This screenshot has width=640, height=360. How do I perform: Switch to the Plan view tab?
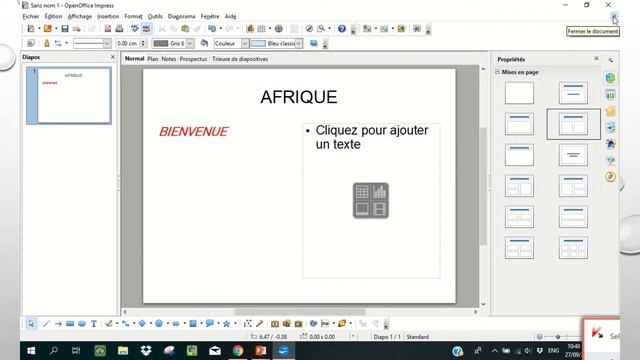point(153,59)
